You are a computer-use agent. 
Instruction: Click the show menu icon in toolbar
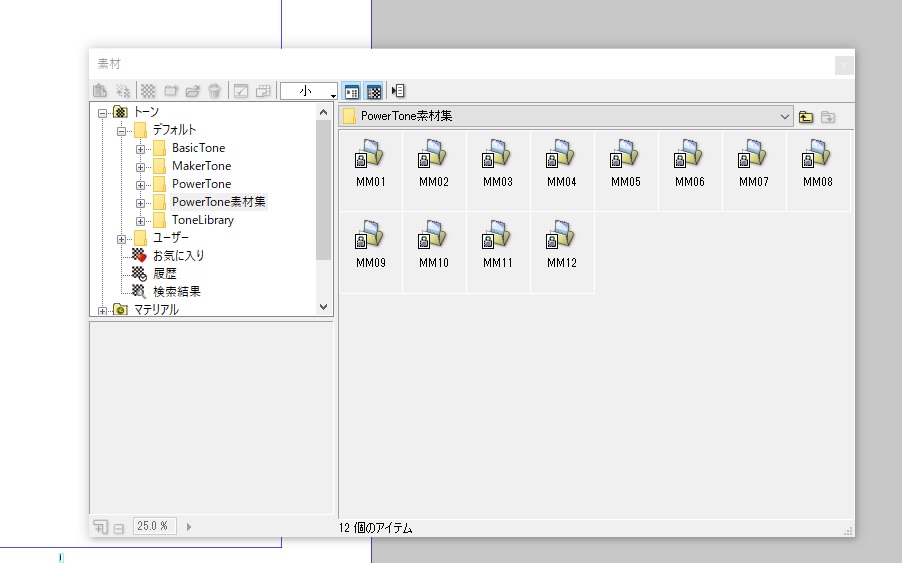click(398, 91)
